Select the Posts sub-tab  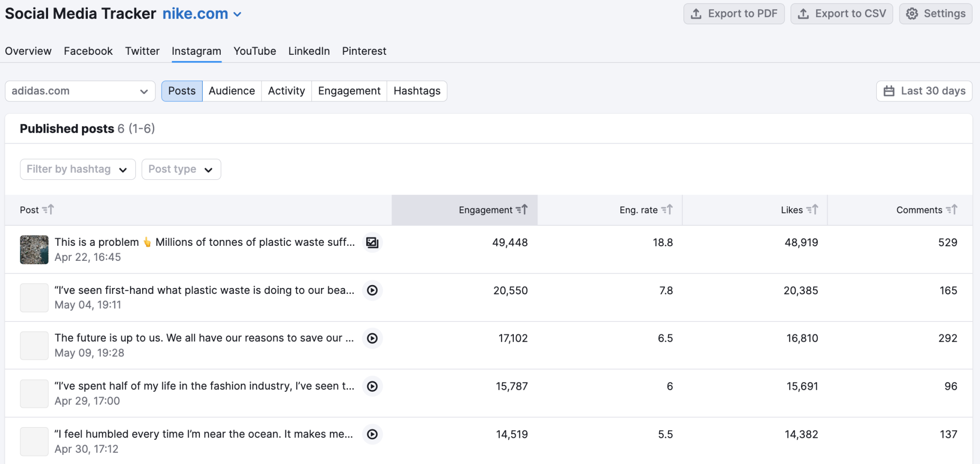pos(182,91)
